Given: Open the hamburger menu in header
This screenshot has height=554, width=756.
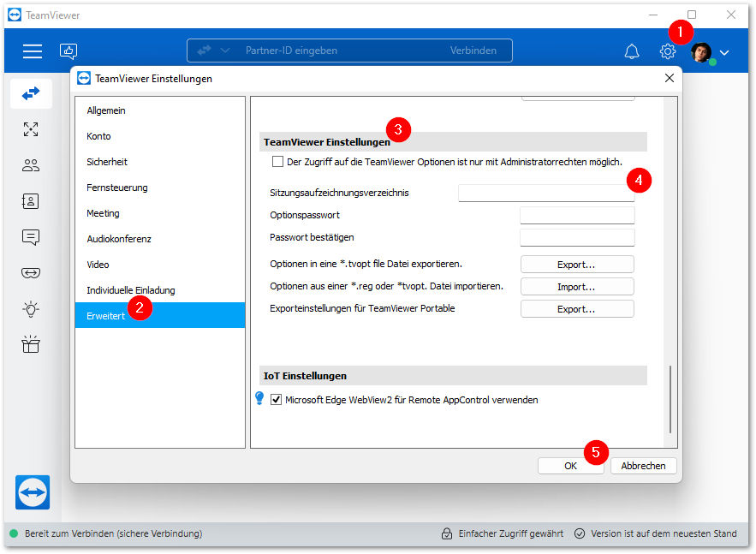Looking at the screenshot, I should click(x=33, y=51).
